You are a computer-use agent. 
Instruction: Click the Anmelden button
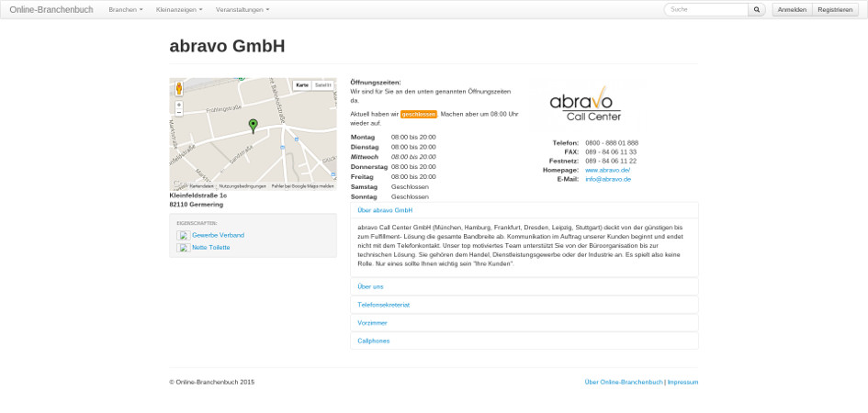792,10
